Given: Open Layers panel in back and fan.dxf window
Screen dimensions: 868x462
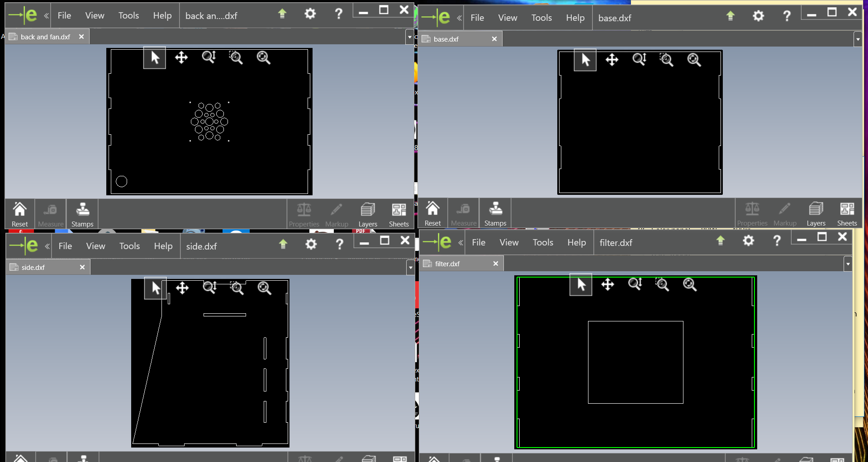Looking at the screenshot, I should [368, 214].
